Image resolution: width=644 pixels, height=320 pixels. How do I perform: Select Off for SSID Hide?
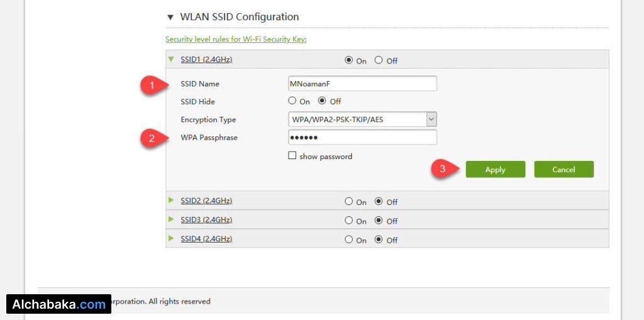(x=322, y=101)
